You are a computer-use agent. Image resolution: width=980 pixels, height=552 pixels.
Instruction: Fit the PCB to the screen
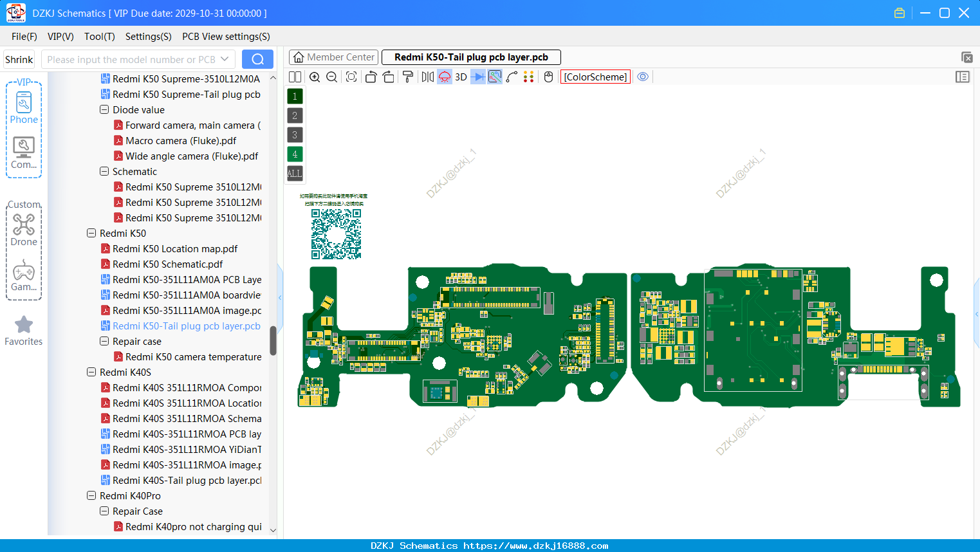coord(351,77)
